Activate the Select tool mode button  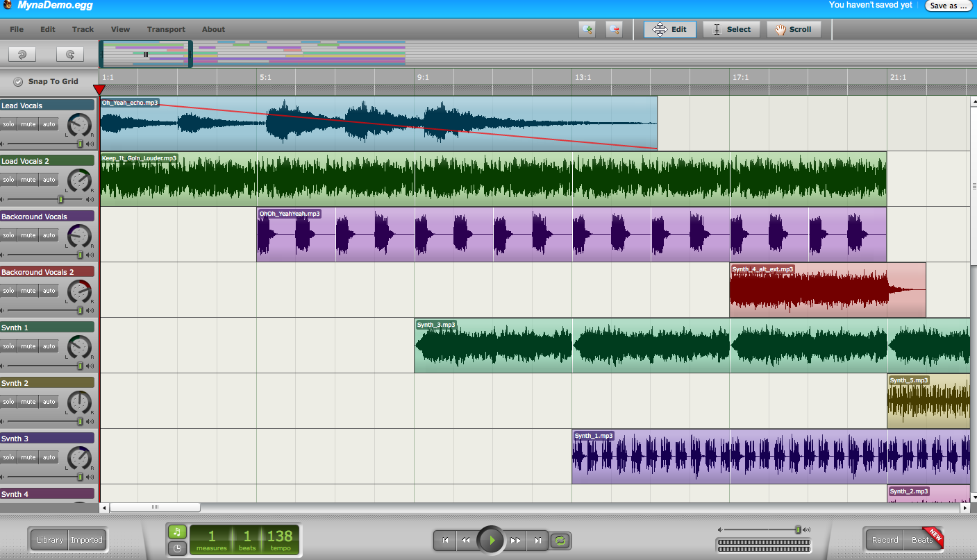(x=731, y=29)
